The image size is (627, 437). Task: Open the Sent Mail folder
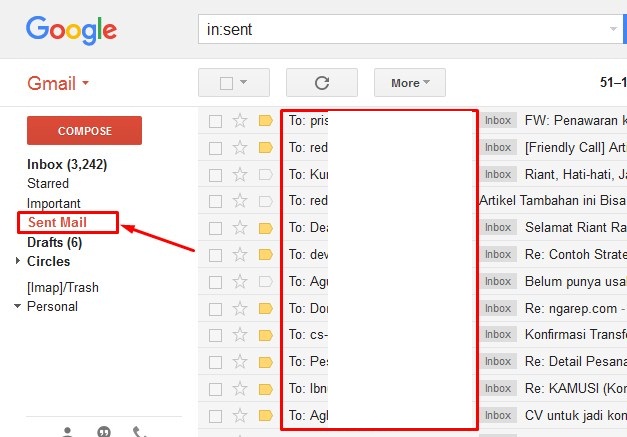pyautogui.click(x=57, y=222)
